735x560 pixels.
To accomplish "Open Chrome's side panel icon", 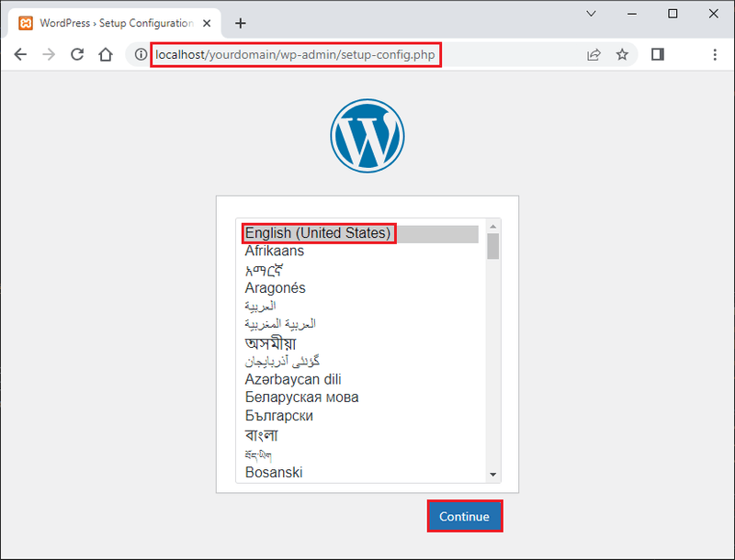I will click(656, 54).
